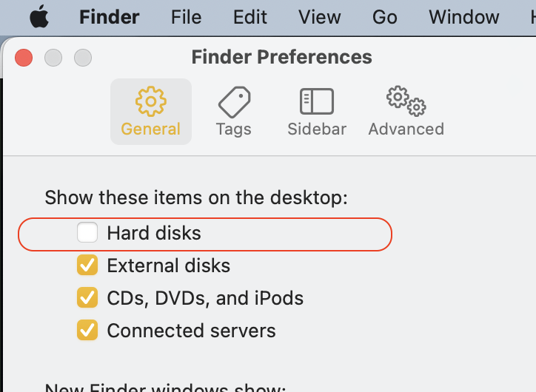Click the Hard disks label text
536x392 pixels.
[x=154, y=233]
